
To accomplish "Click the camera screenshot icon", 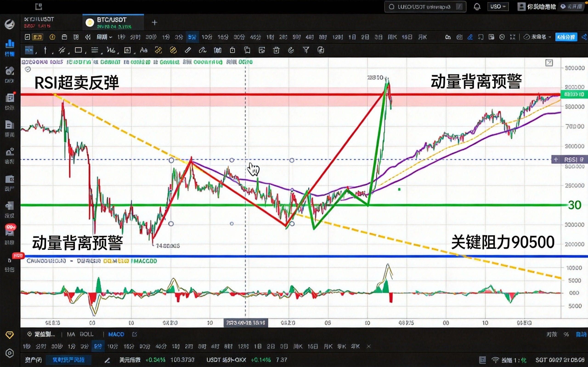I will [x=459, y=37].
